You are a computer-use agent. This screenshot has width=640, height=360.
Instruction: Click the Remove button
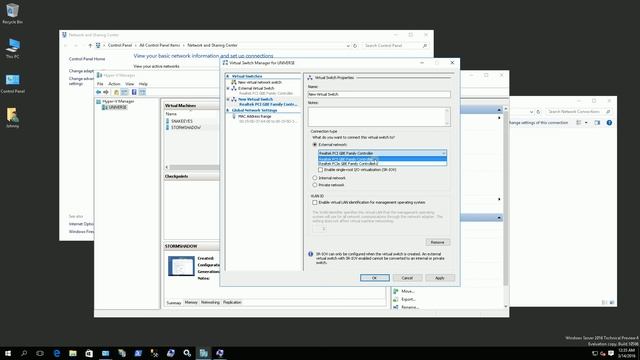coord(438,242)
